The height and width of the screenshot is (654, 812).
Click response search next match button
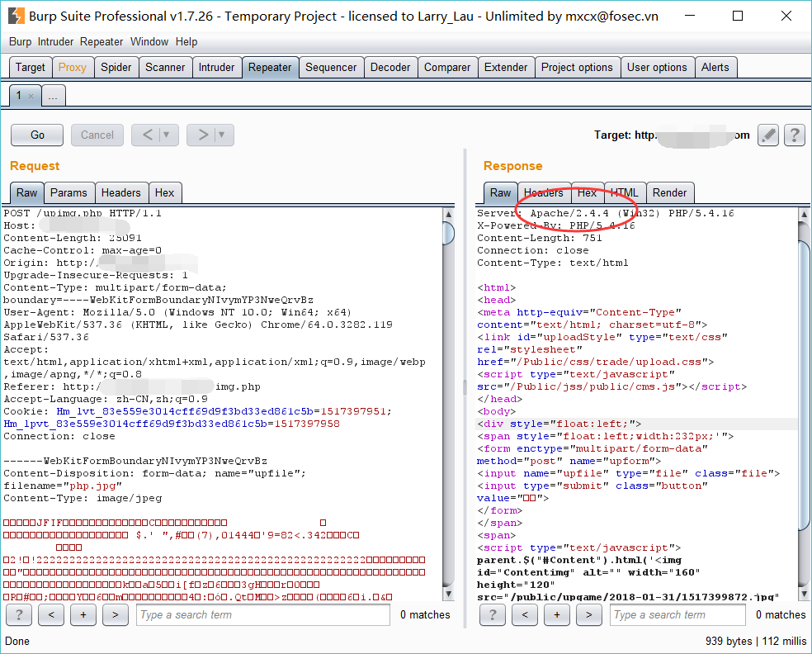tap(589, 615)
